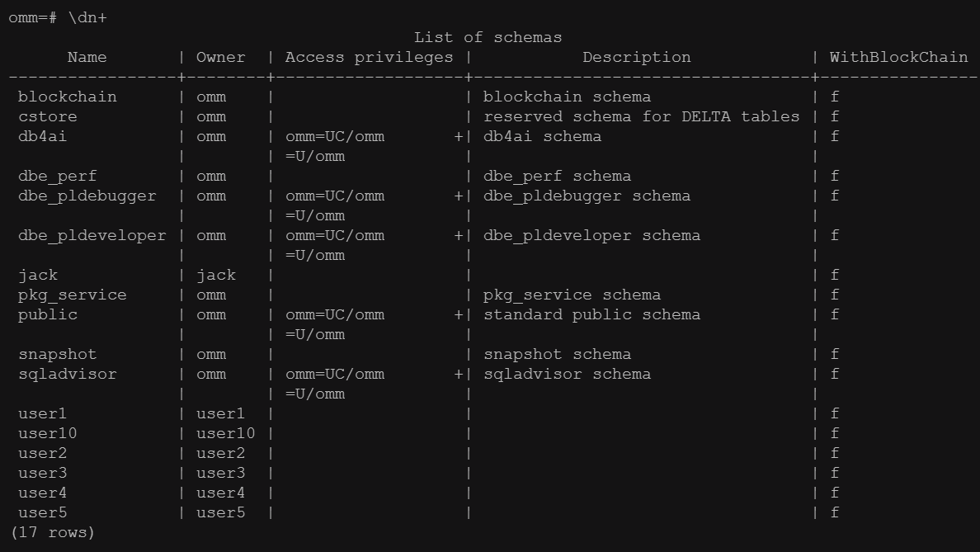The height and width of the screenshot is (552, 980).
Task: Select snapshot in the Name column
Action: 58,354
